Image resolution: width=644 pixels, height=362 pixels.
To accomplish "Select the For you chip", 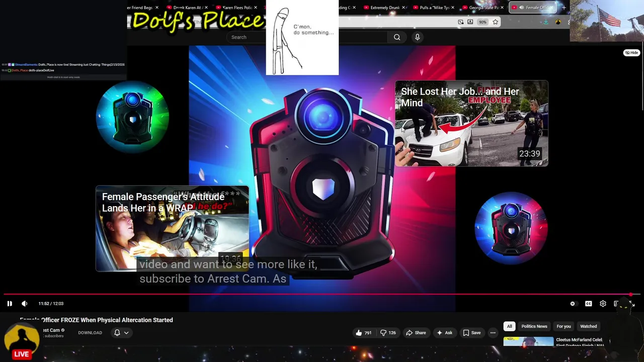I will coord(563,326).
